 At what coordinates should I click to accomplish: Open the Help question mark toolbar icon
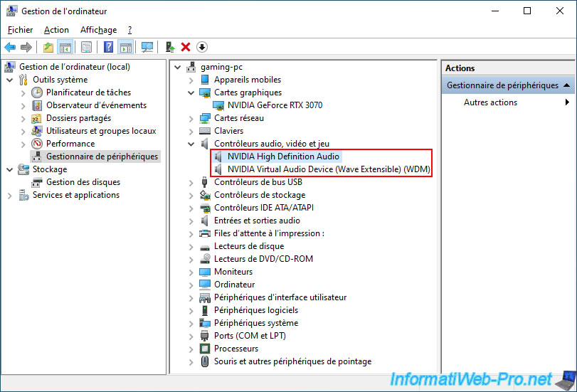point(109,47)
